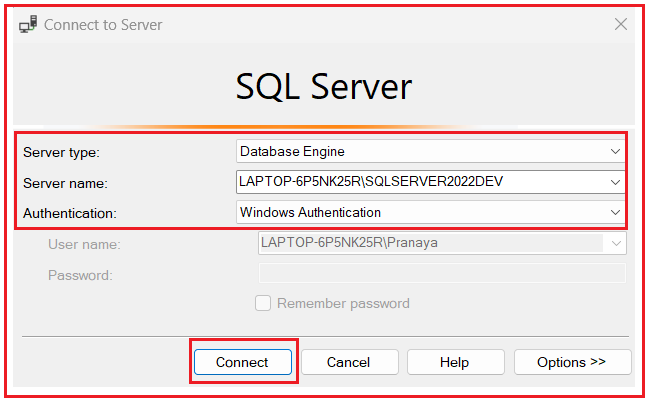
Task: Select the Windows Authentication combo box
Action: pos(430,212)
